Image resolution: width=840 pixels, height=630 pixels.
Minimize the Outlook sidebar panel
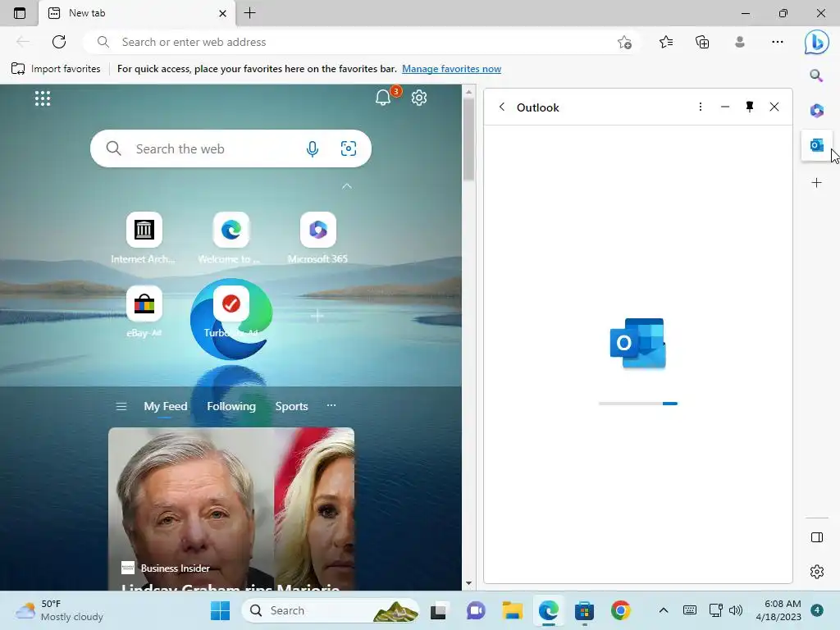tap(725, 107)
